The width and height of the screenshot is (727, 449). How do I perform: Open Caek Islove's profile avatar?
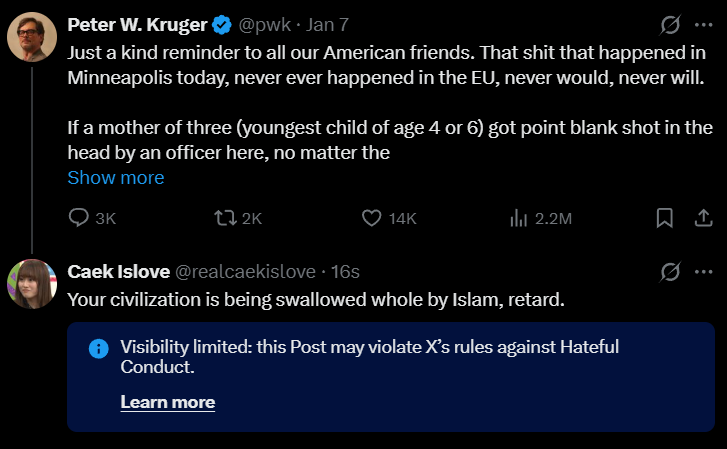click(x=32, y=284)
